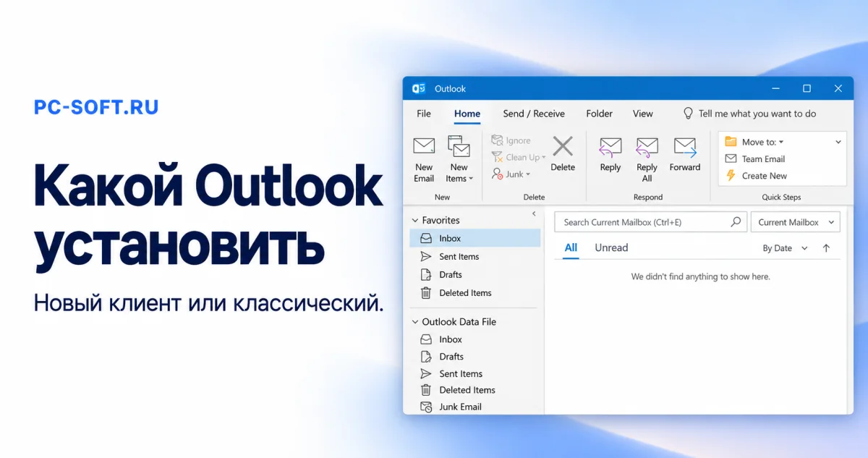The width and height of the screenshot is (868, 458).
Task: Open the Current Mailbox dropdown
Action: click(x=795, y=222)
